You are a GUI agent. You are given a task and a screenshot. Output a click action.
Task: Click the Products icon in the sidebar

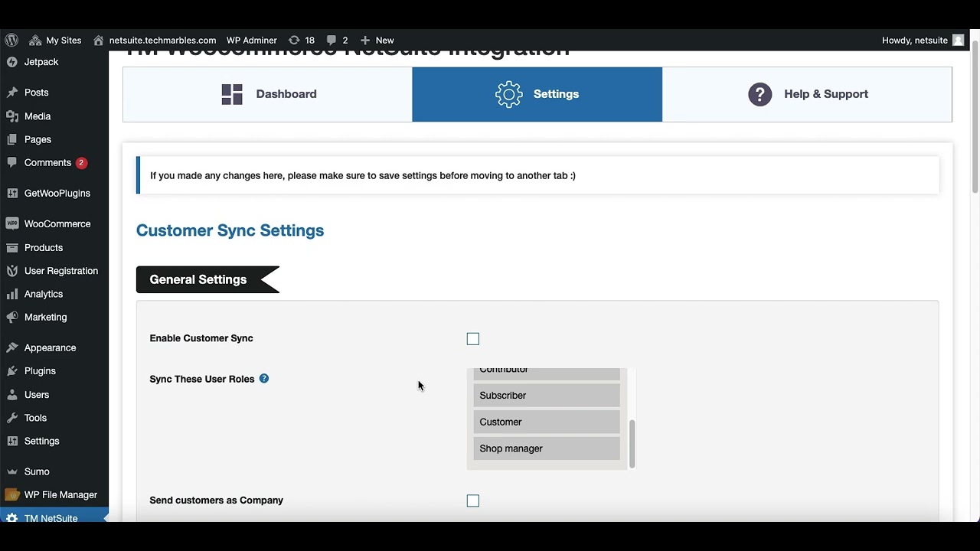[11, 248]
